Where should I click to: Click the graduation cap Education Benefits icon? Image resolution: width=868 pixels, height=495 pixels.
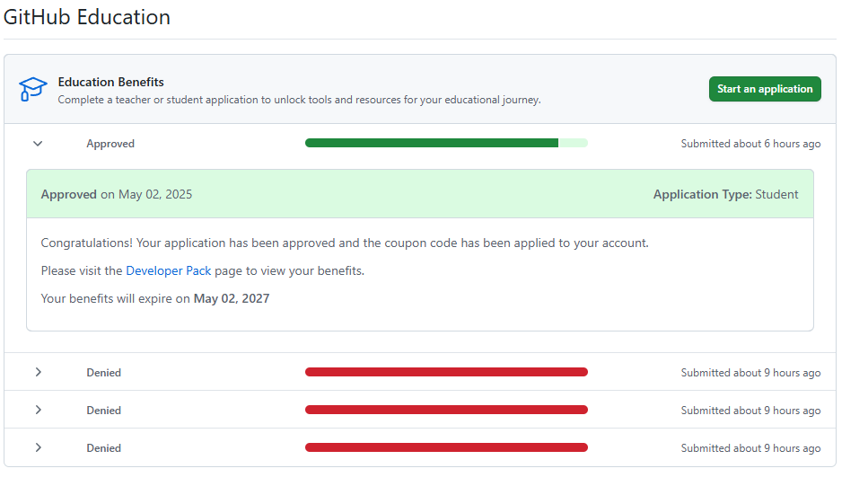coord(32,89)
